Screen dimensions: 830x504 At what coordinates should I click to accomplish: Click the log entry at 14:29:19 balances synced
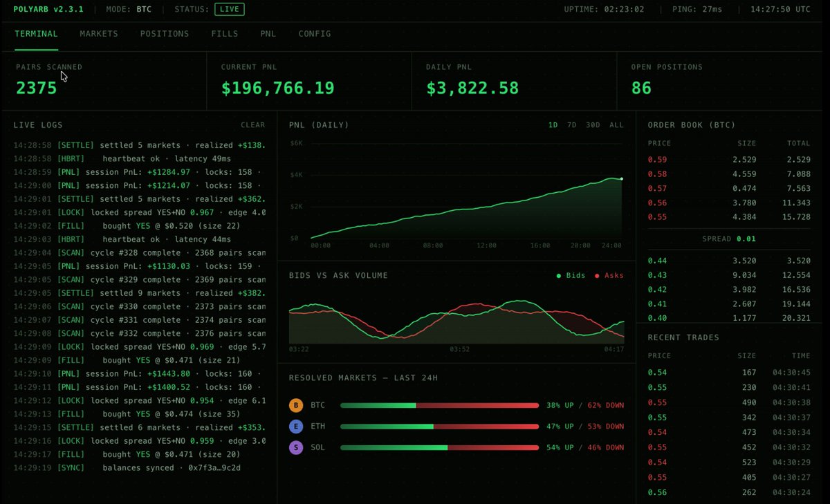coord(139,468)
